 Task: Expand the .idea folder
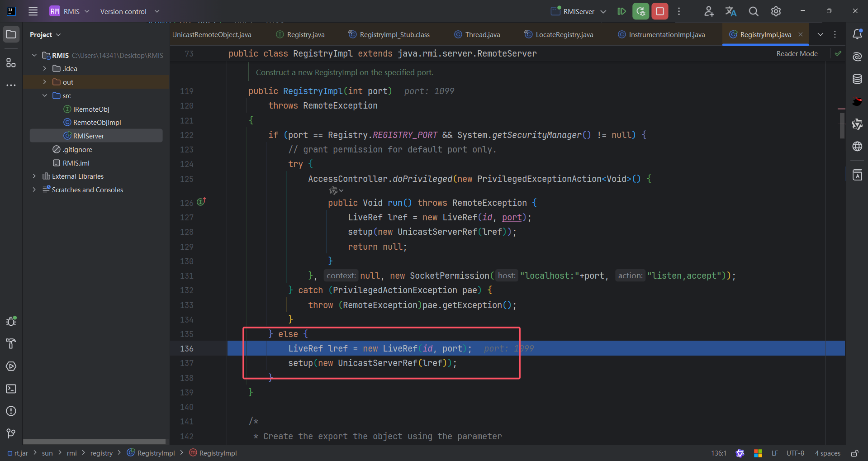click(x=44, y=68)
